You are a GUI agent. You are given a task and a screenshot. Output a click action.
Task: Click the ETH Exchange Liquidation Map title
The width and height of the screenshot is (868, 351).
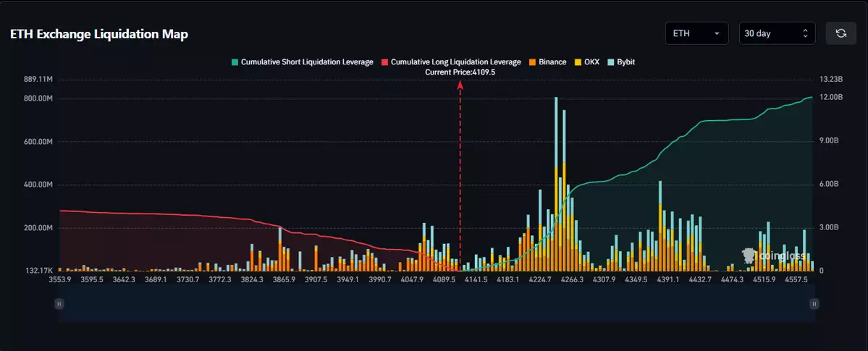point(99,35)
